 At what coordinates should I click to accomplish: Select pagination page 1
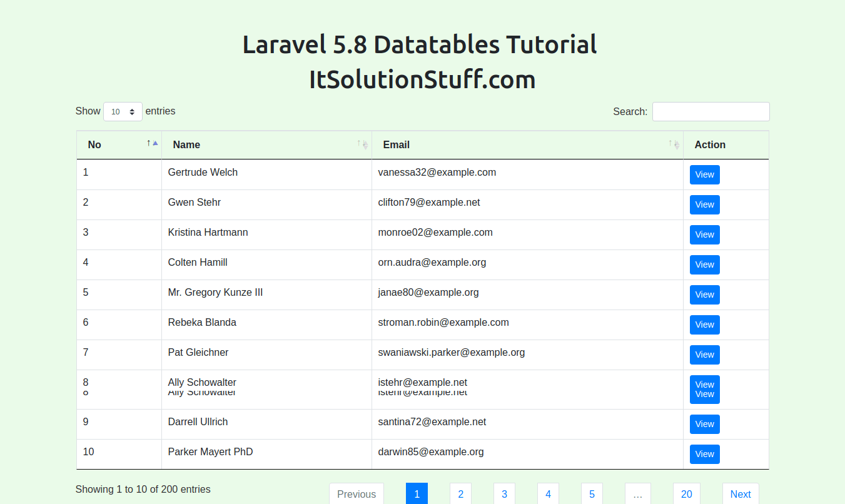coord(417,493)
